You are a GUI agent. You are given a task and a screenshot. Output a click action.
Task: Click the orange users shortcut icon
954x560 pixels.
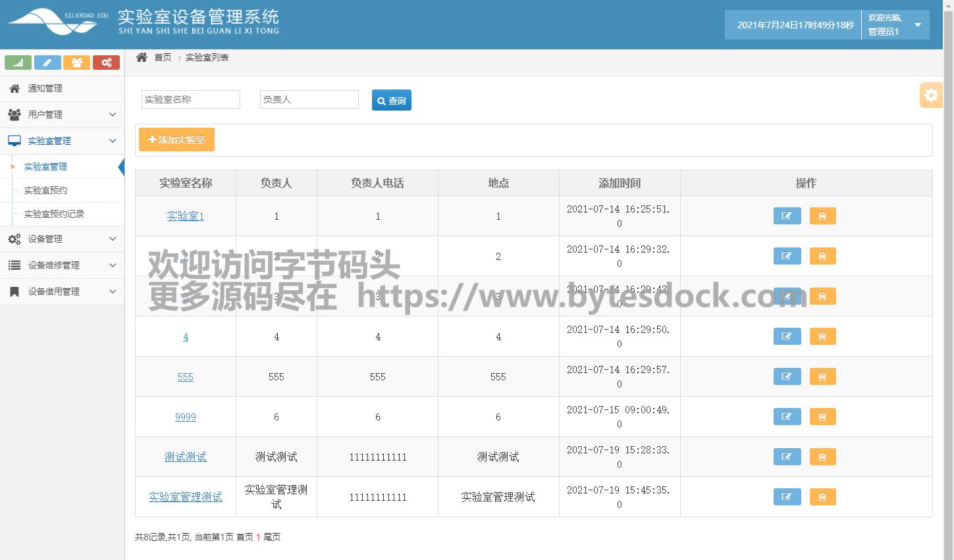76,63
